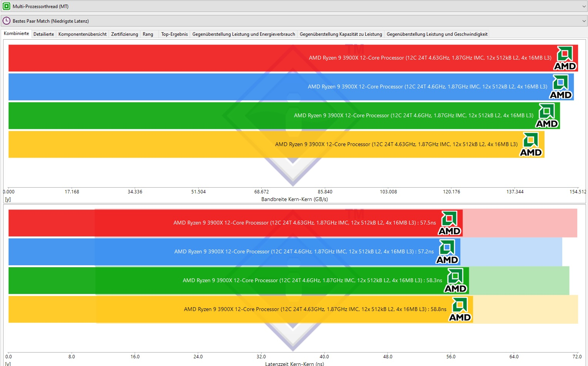Screen dimensions: 588x366
Task: Select the Top-Ergebnis tab
Action: pos(174,34)
